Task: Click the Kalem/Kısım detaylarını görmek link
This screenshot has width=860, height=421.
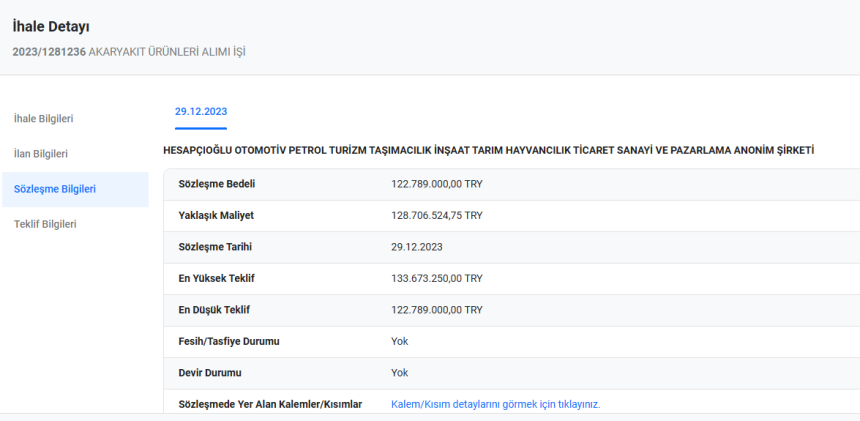Action: tap(496, 405)
